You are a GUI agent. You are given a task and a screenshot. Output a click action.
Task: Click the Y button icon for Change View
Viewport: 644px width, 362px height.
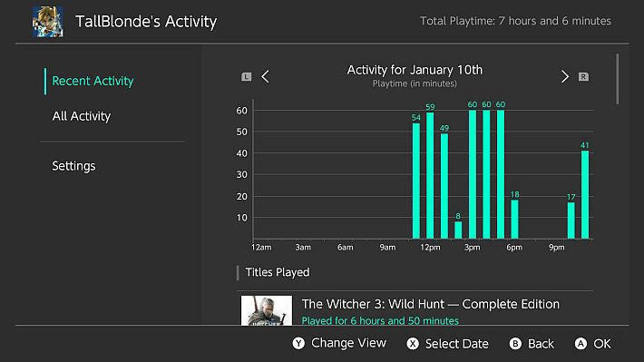coord(298,344)
